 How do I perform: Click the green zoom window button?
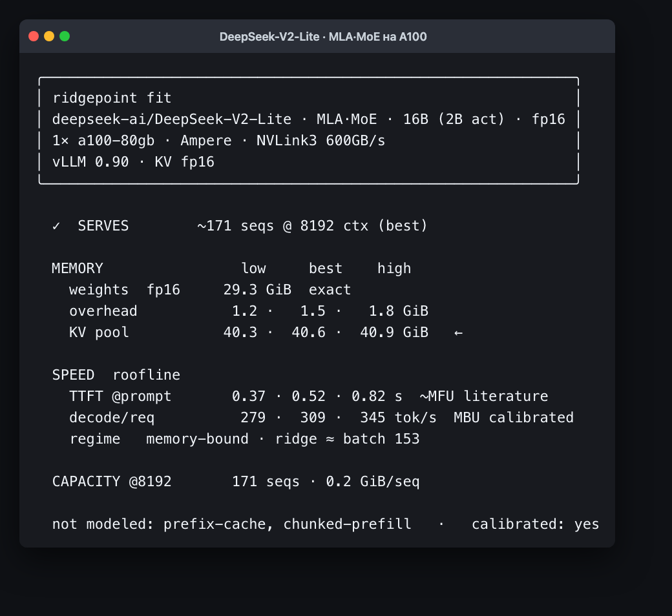tap(65, 36)
